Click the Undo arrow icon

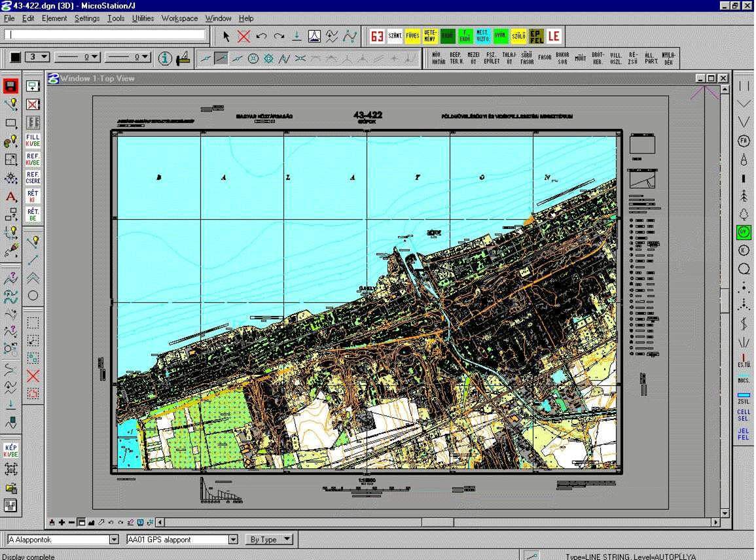pos(262,37)
